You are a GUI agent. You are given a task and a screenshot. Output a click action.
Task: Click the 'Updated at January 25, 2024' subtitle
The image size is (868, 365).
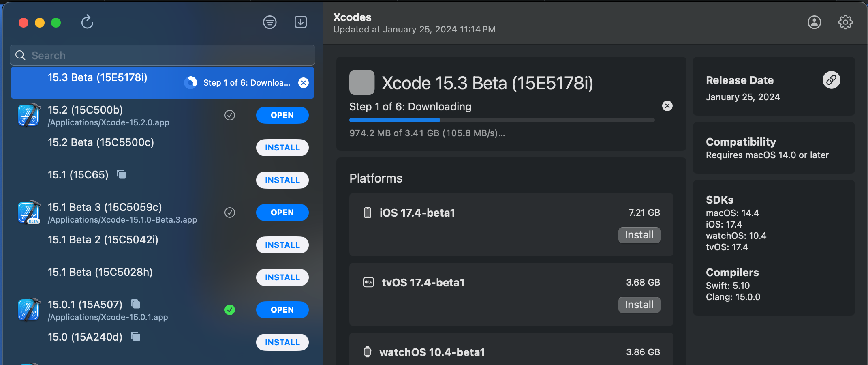pyautogui.click(x=414, y=30)
